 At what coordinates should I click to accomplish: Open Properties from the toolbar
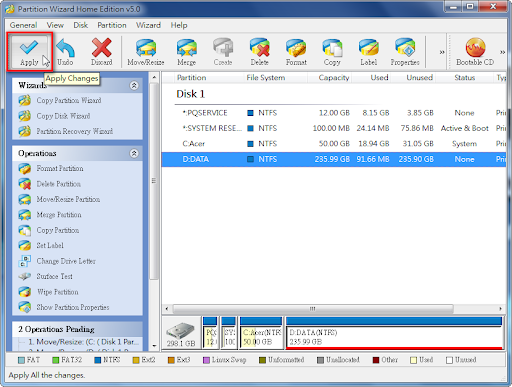405,51
